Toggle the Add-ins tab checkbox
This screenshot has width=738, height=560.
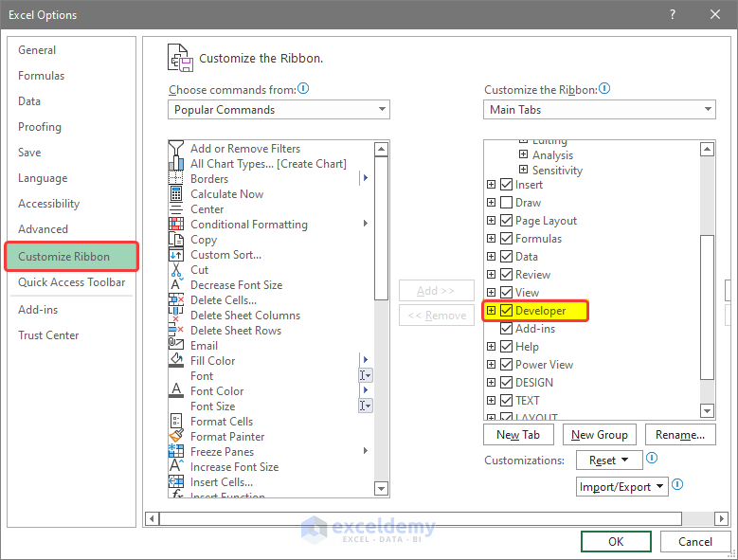(507, 329)
